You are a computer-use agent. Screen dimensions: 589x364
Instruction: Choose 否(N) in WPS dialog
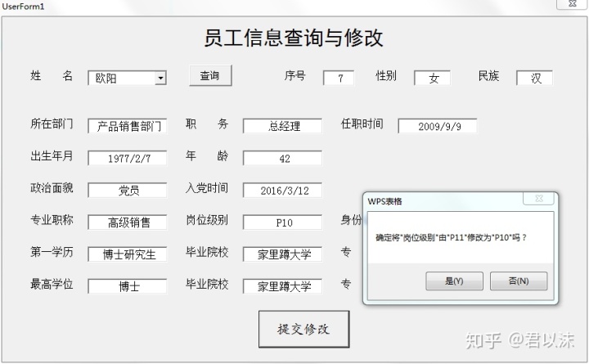coord(519,281)
